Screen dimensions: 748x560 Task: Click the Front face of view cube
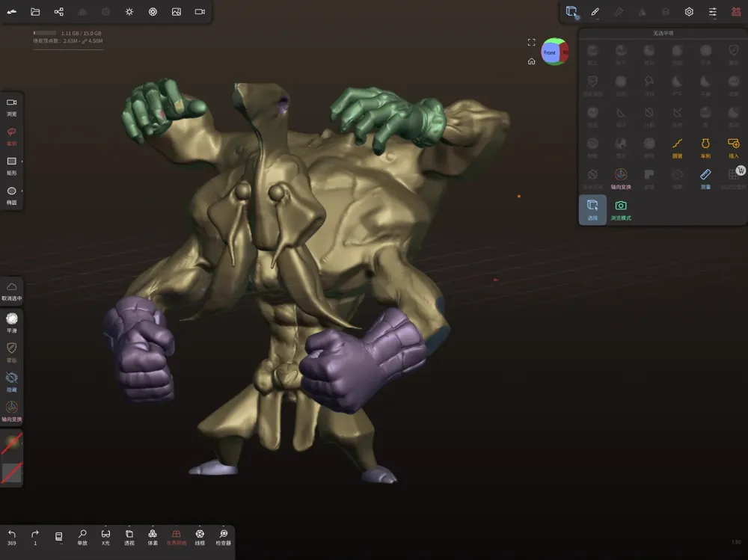(x=550, y=52)
